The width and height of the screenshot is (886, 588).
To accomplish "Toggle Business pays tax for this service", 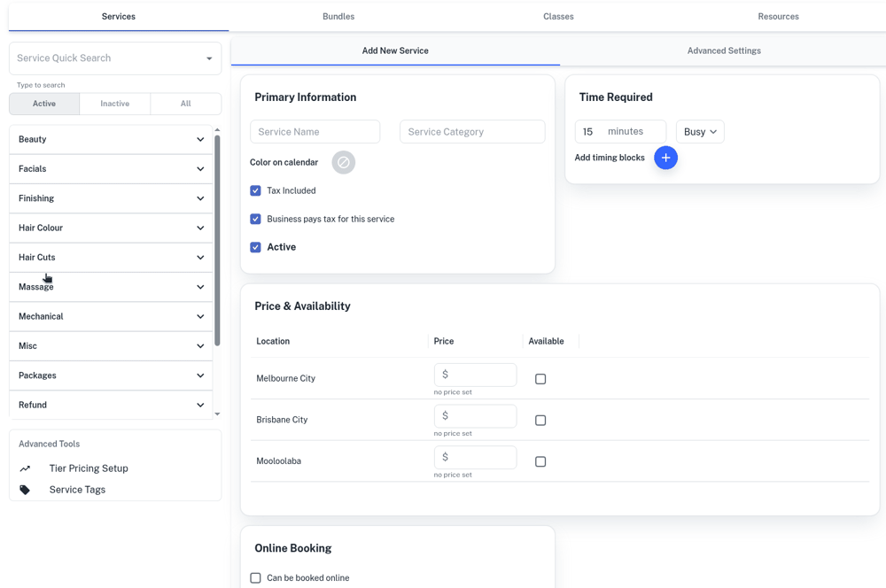I will point(255,219).
